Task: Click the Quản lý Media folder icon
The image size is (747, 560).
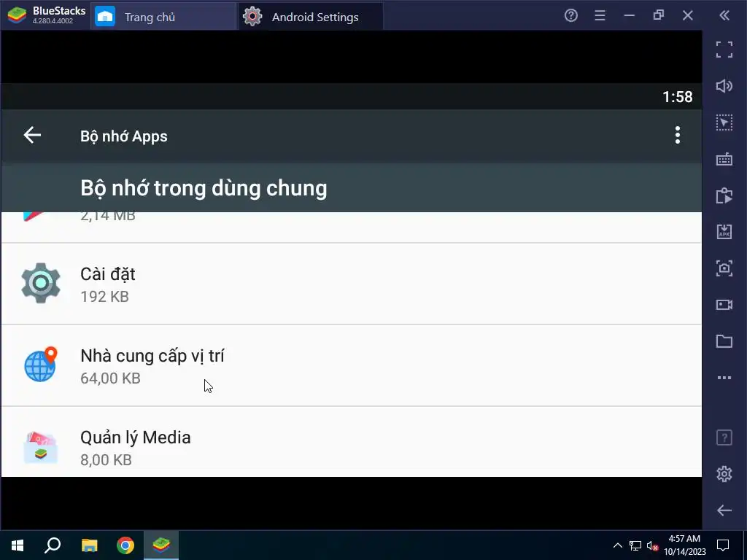Action: pyautogui.click(x=41, y=447)
